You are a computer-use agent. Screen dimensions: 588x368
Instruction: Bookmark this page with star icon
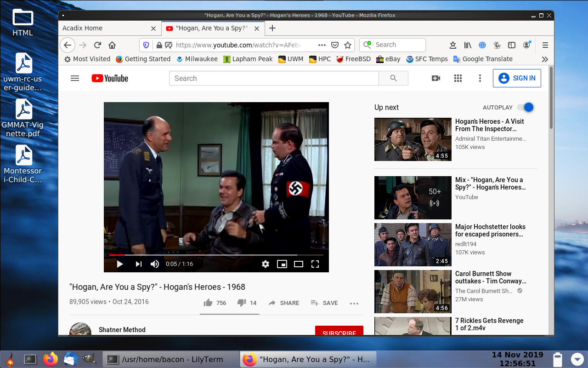pyautogui.click(x=348, y=45)
